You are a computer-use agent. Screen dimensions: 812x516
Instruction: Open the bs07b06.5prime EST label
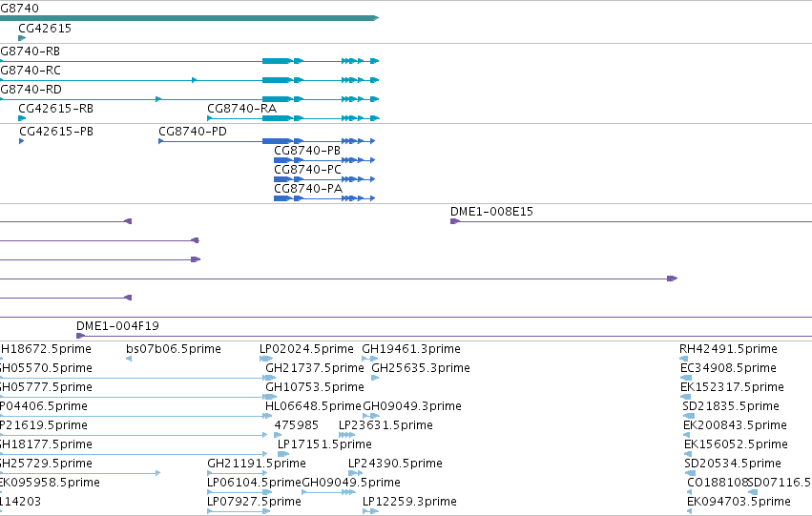click(x=174, y=349)
